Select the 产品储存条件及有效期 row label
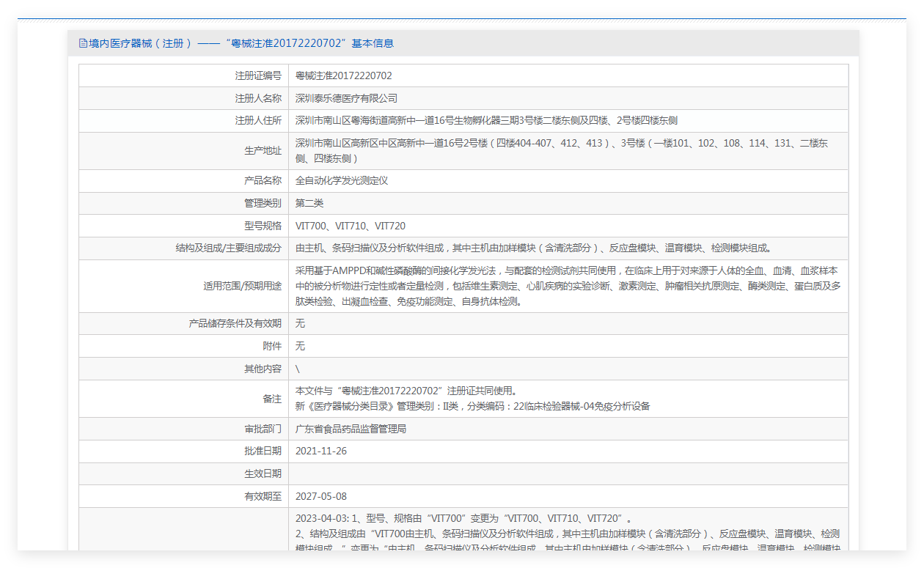924x568 pixels. tap(235, 323)
